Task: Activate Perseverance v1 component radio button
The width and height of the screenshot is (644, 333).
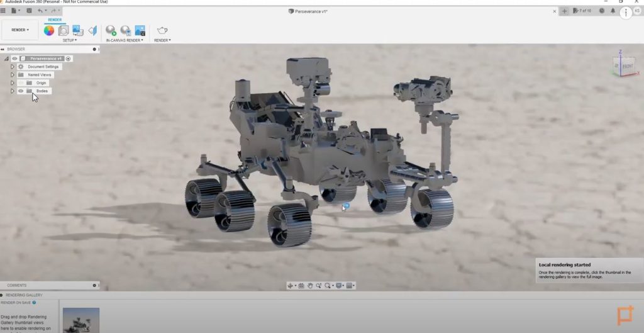Action: pyautogui.click(x=68, y=59)
